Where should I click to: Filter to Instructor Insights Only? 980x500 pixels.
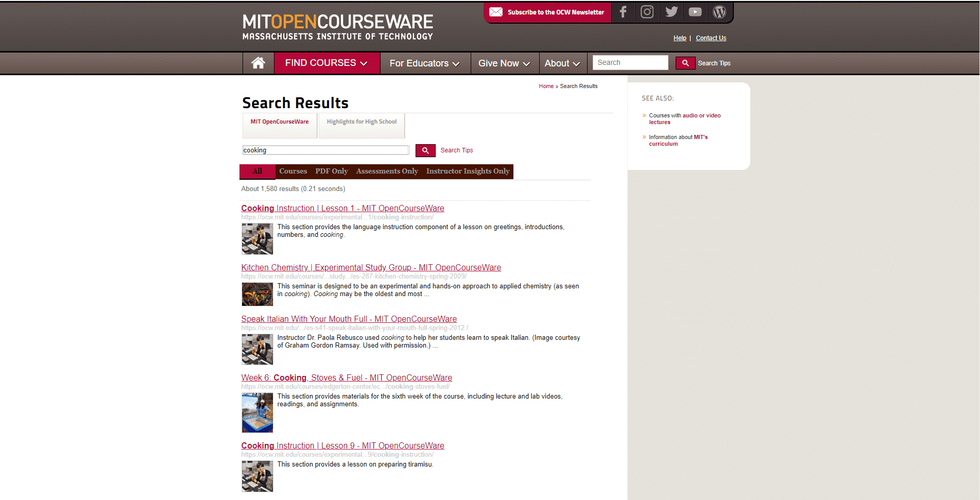(468, 171)
